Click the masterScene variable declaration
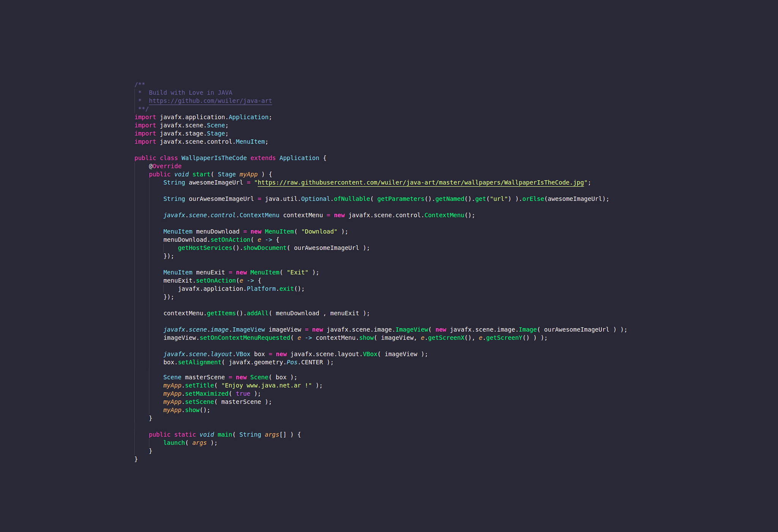778x532 pixels. 205,377
